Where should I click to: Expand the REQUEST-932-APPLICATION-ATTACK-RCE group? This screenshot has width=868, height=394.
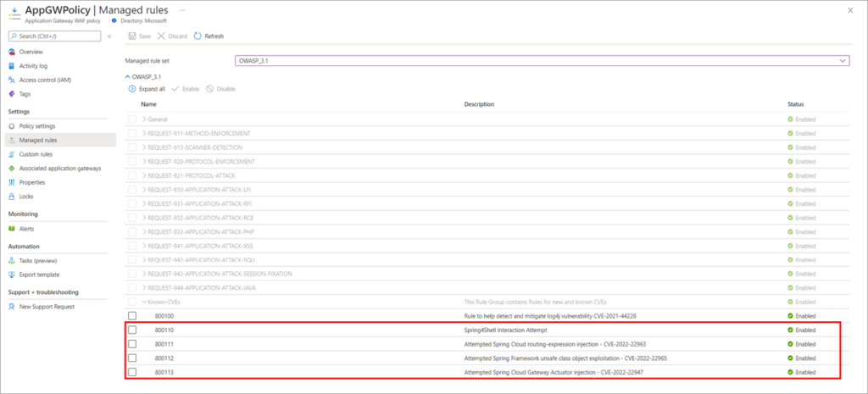click(144, 218)
